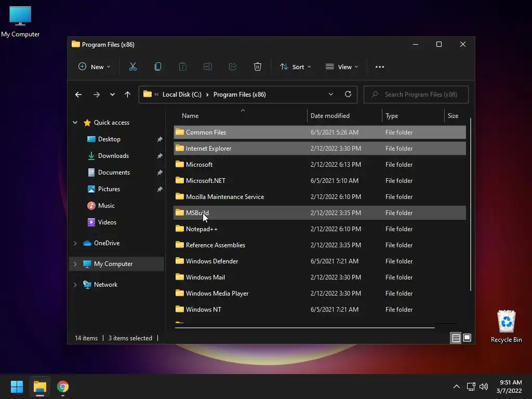Select the Reference Assemblies folder
This screenshot has width=532, height=399.
click(320, 245)
